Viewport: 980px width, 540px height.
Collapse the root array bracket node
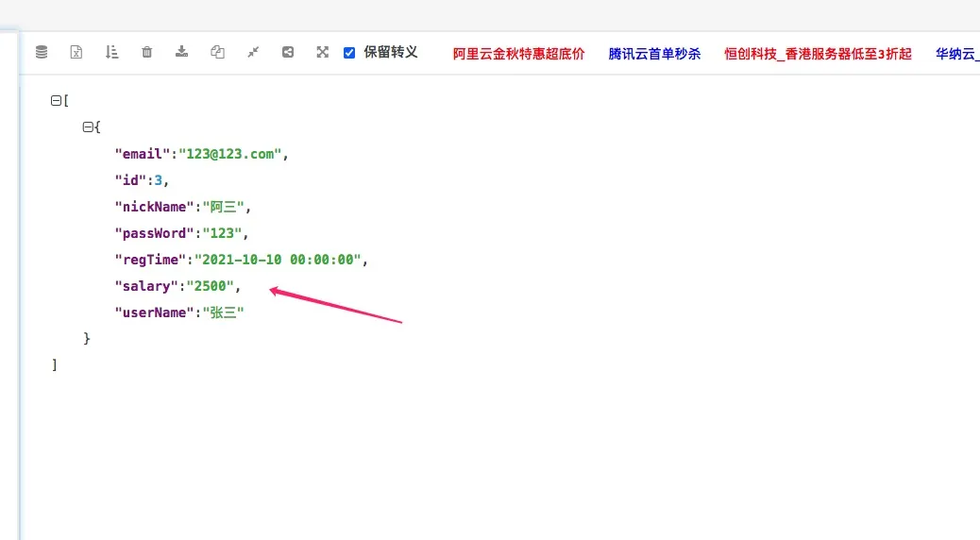click(56, 100)
